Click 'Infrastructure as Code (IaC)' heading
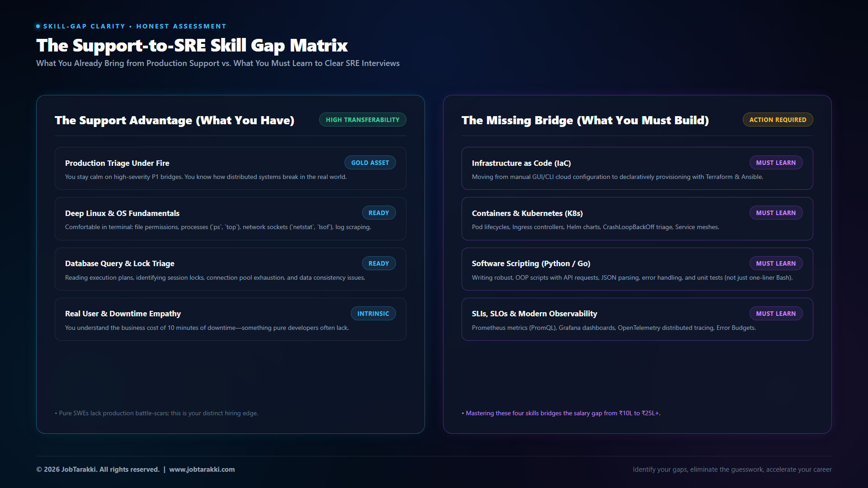Viewport: 868px width, 488px height. pos(521,163)
